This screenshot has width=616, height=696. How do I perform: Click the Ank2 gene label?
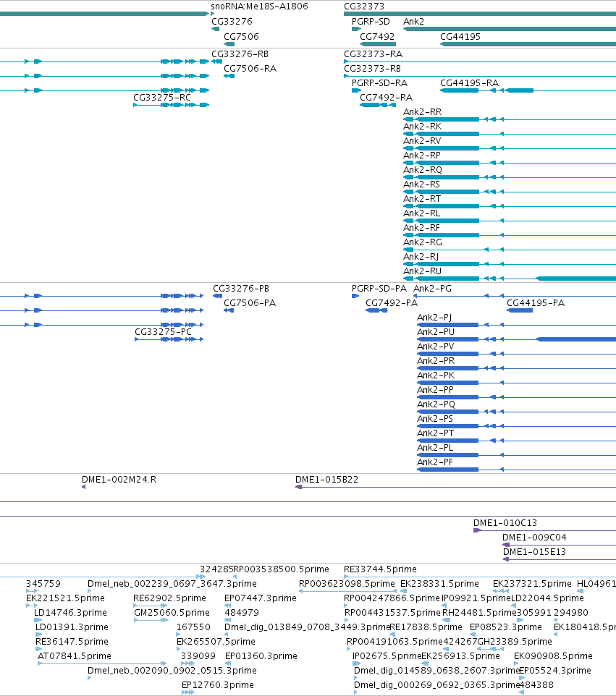click(x=413, y=21)
